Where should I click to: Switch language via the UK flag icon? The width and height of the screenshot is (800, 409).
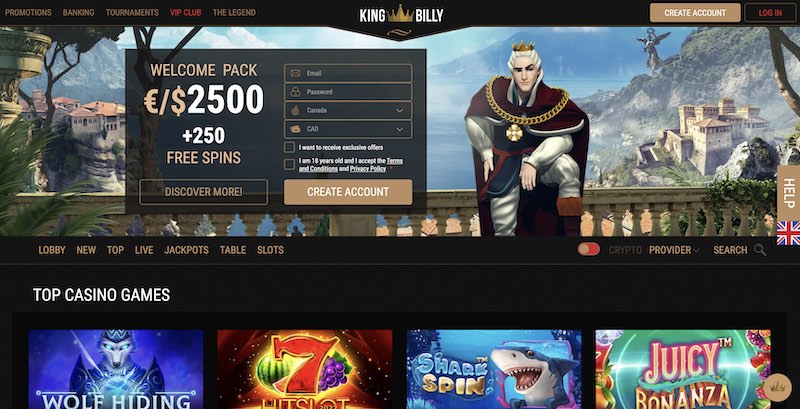[788, 233]
